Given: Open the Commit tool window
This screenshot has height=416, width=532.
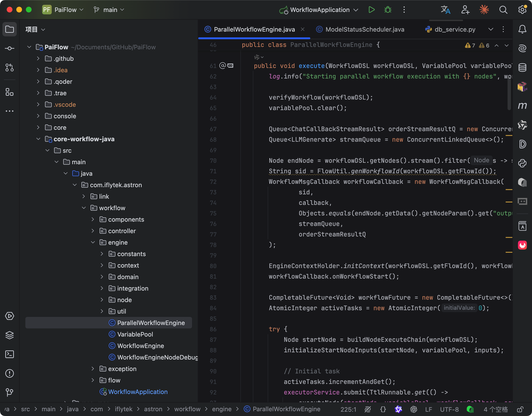Looking at the screenshot, I should [10, 48].
